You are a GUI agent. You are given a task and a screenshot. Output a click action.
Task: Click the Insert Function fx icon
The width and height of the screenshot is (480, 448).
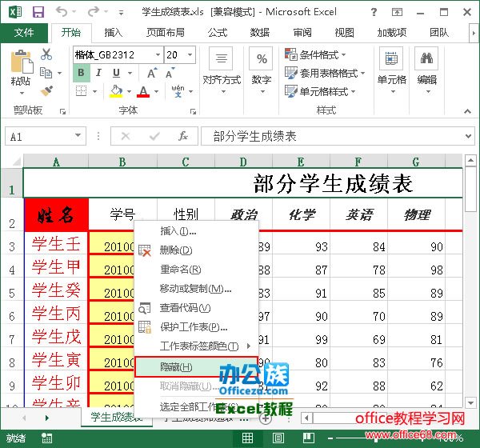click(x=183, y=136)
